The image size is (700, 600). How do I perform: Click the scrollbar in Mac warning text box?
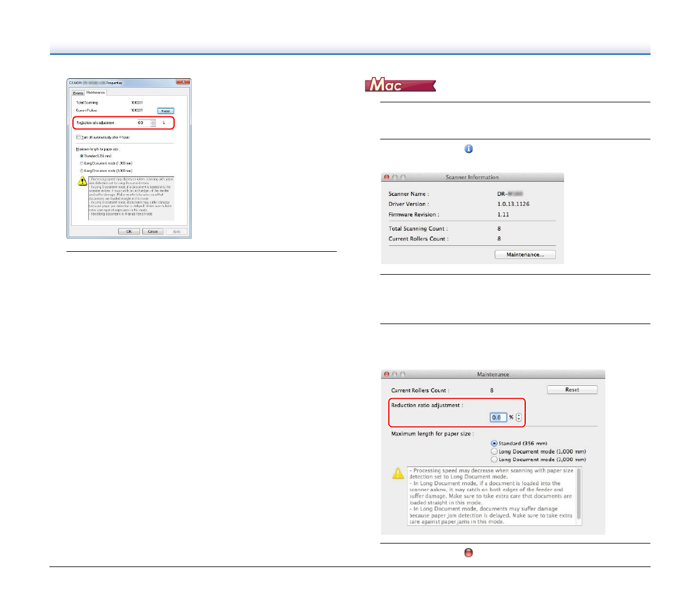pos(579,494)
